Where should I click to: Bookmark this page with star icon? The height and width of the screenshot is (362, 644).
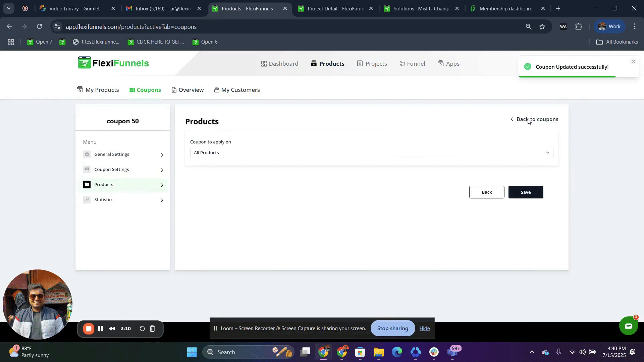click(x=542, y=26)
